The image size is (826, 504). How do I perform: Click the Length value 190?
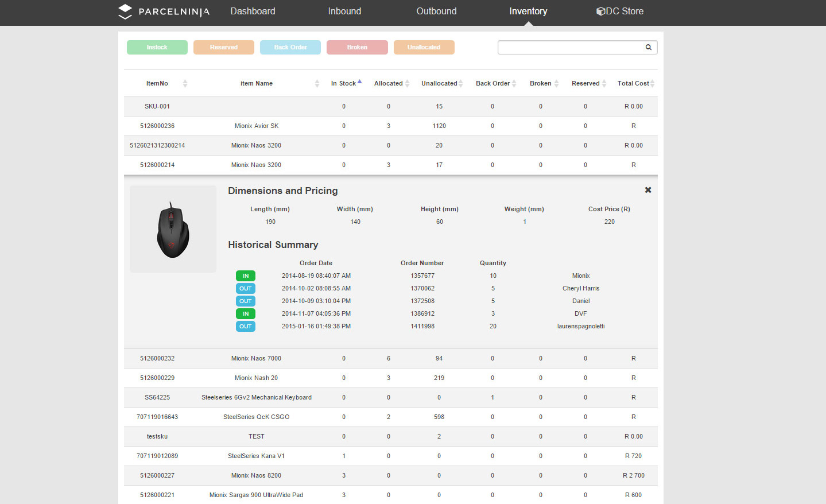coord(270,222)
